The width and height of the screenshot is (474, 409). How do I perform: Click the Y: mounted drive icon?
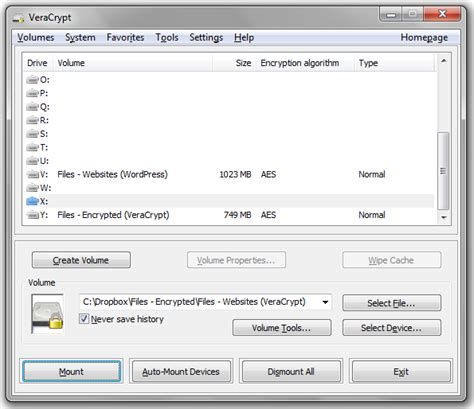tap(32, 215)
